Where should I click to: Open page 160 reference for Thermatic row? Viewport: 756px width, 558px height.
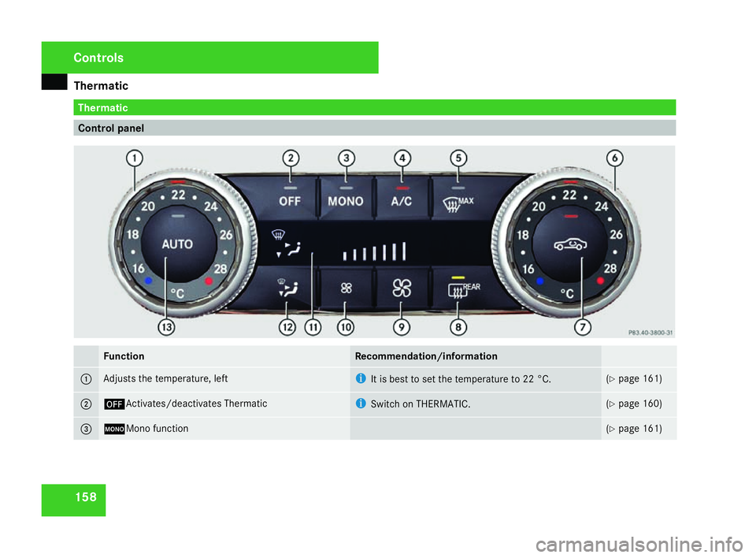coord(634,404)
